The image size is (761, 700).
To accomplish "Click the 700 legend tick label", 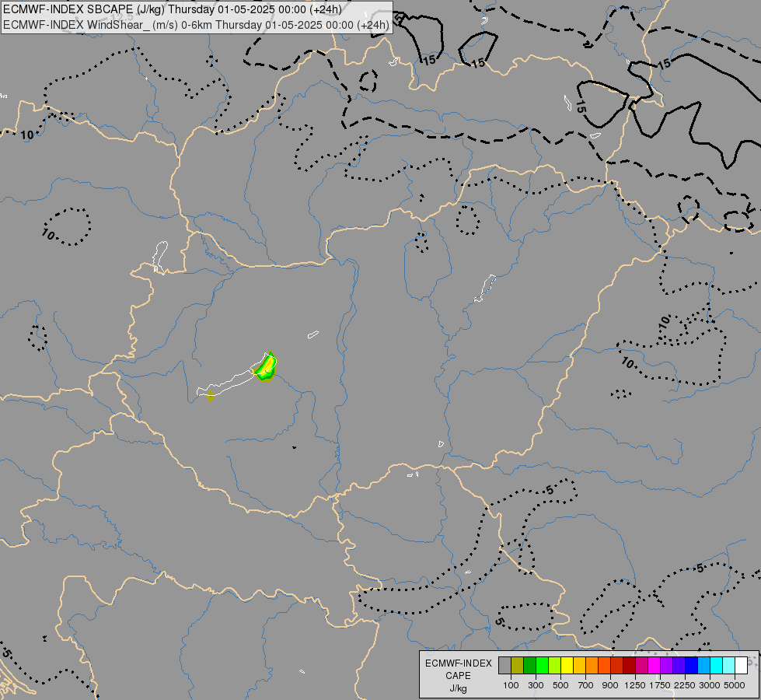I will pyautogui.click(x=586, y=685).
